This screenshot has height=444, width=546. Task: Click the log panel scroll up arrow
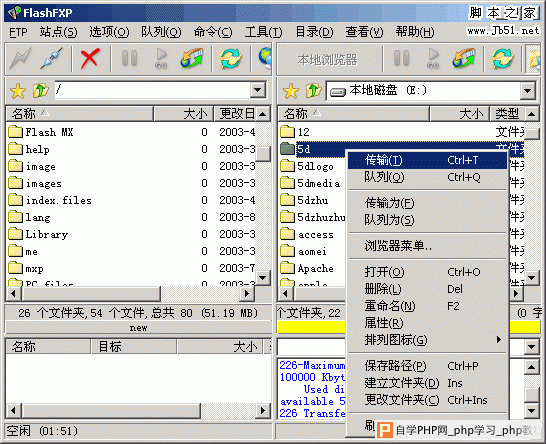(531, 367)
